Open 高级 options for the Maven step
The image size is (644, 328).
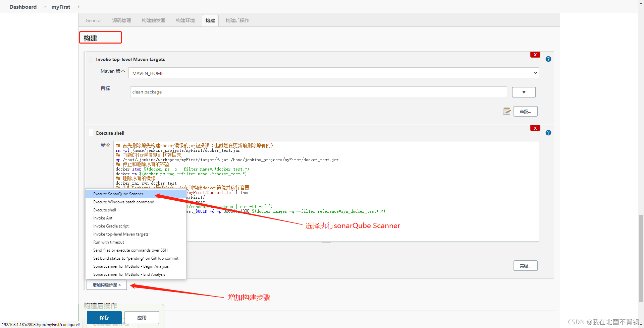tap(525, 111)
